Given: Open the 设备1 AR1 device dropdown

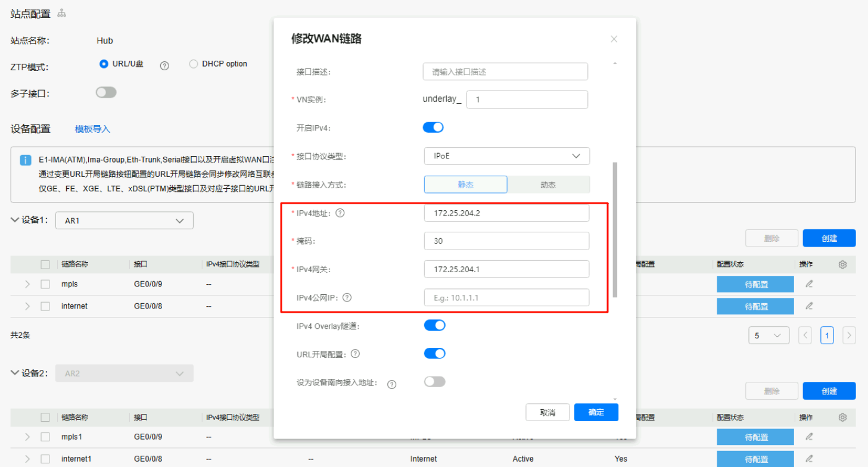Looking at the screenshot, I should click(x=125, y=220).
